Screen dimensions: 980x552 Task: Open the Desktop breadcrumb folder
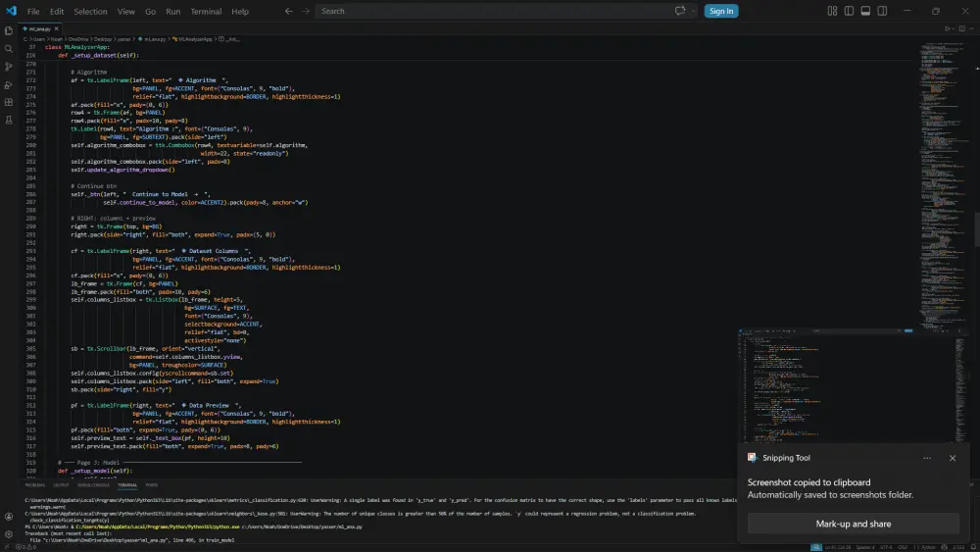(103, 39)
